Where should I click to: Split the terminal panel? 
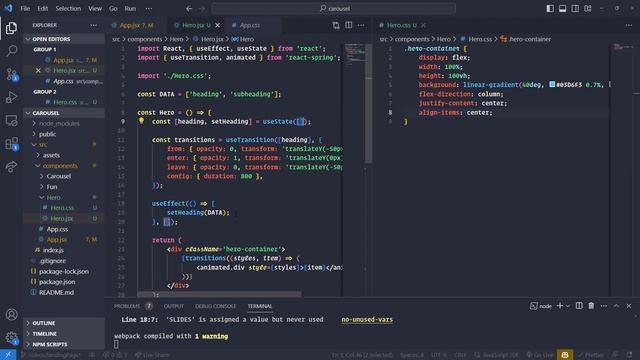(x=579, y=306)
